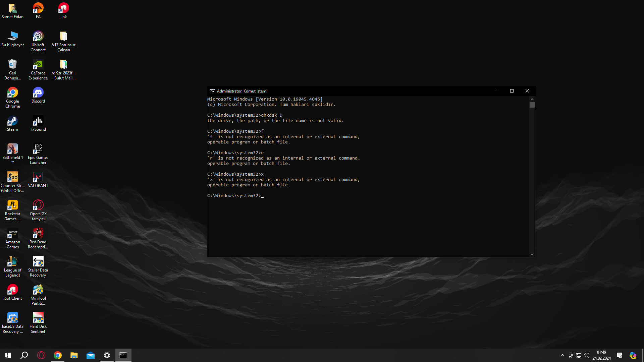
Task: Minimize the Komut İstemi window
Action: click(497, 91)
